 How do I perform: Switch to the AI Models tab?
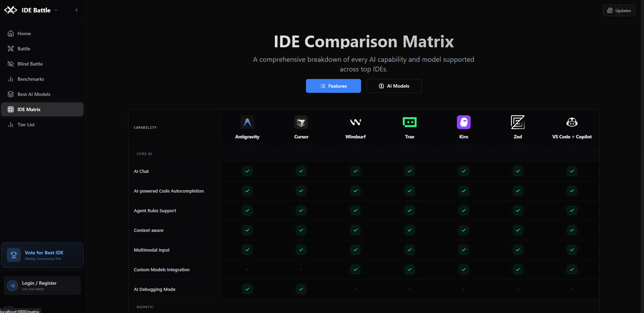(x=394, y=86)
